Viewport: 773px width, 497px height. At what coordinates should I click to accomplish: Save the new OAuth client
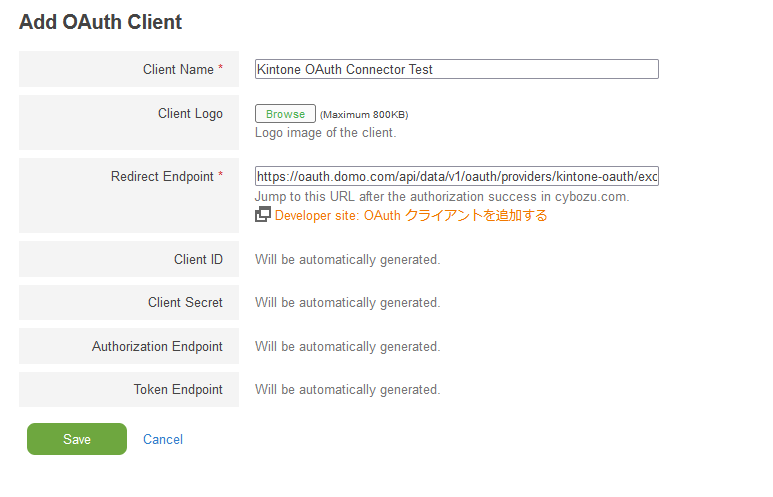tap(77, 439)
